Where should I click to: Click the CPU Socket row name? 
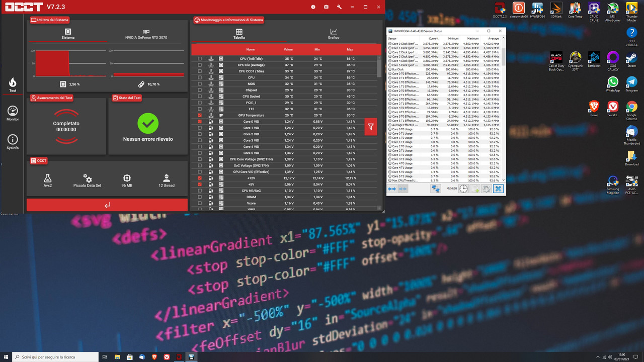coord(251,97)
